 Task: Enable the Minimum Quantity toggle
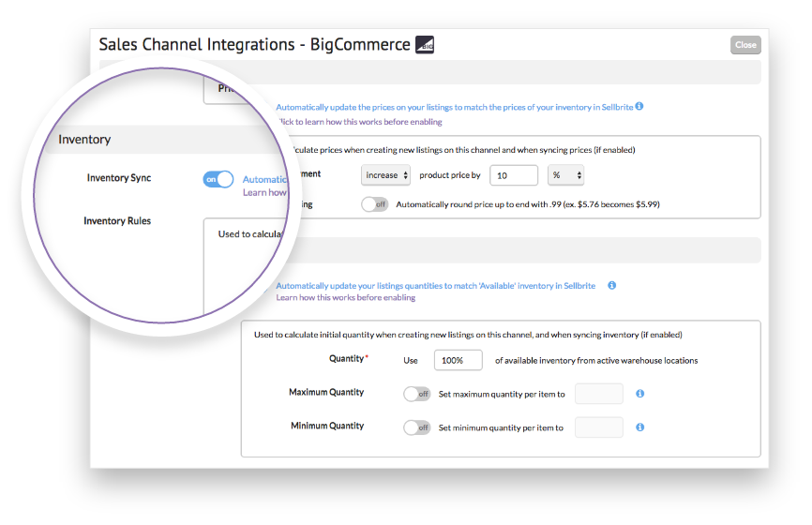[417, 427]
